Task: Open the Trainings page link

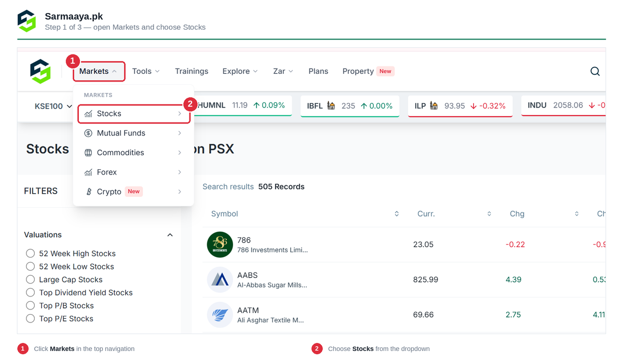Action: [192, 71]
